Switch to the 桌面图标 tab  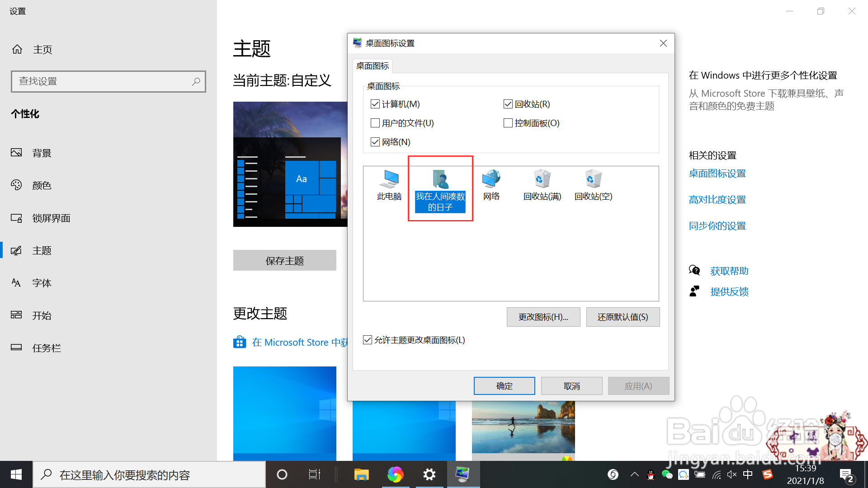click(373, 66)
